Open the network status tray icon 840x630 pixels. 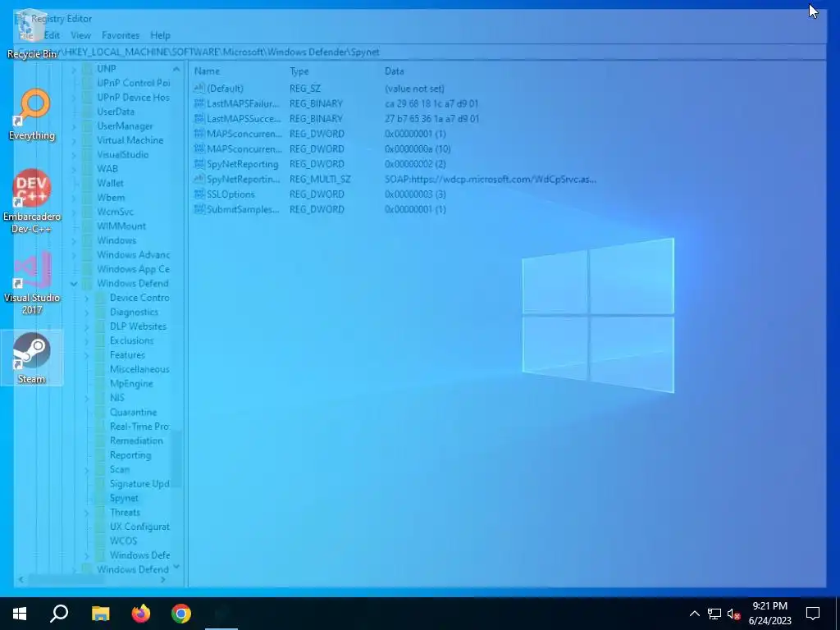(x=714, y=614)
